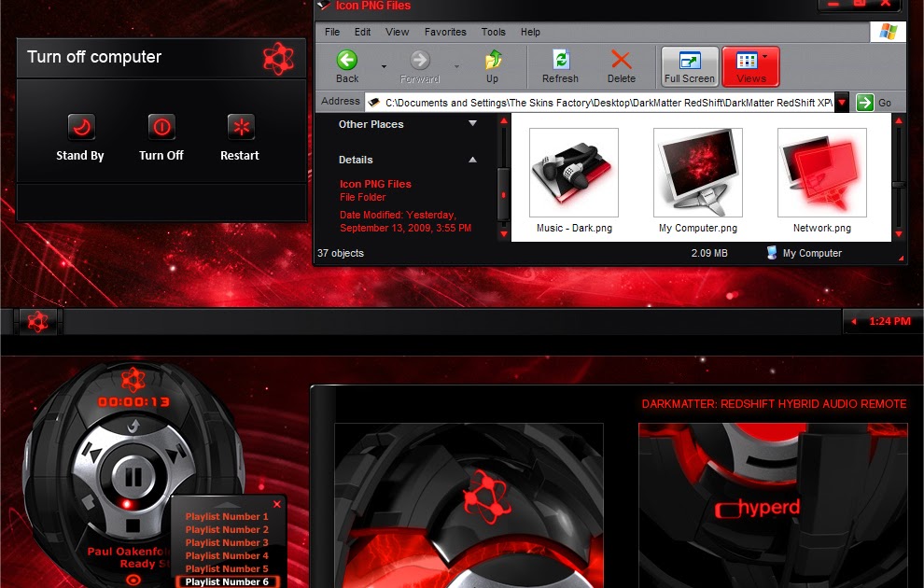Click the file pane scroll up arrow
Viewport: 924px width, 588px height.
coord(899,120)
